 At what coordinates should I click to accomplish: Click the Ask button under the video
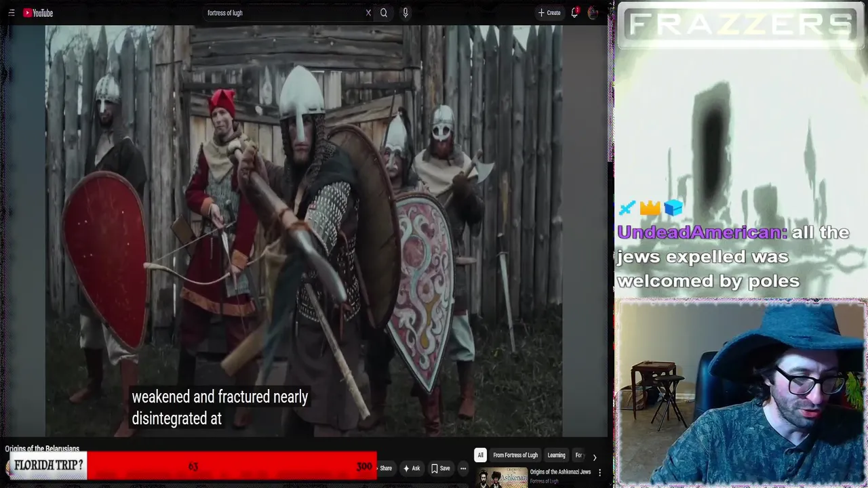(x=412, y=468)
